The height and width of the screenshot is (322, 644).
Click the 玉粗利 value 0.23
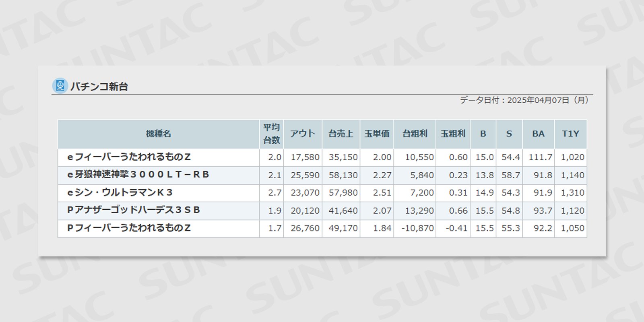tap(458, 175)
